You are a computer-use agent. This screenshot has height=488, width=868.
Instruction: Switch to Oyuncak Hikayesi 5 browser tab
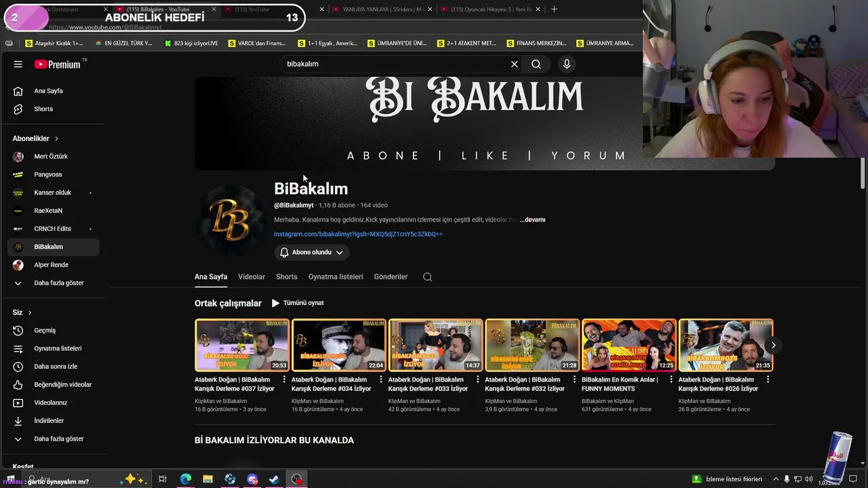(x=490, y=9)
